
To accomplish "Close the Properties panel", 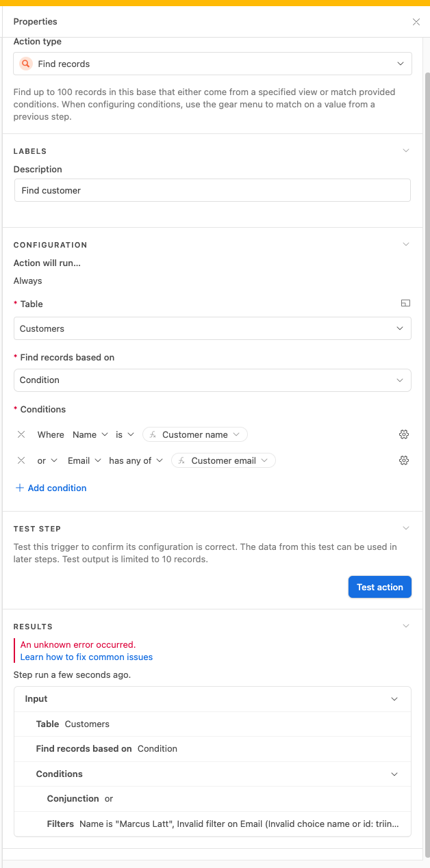I will pyautogui.click(x=416, y=22).
